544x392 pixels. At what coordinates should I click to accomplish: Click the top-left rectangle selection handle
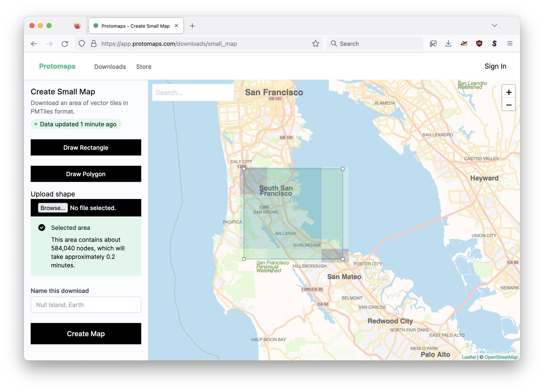[x=244, y=169]
